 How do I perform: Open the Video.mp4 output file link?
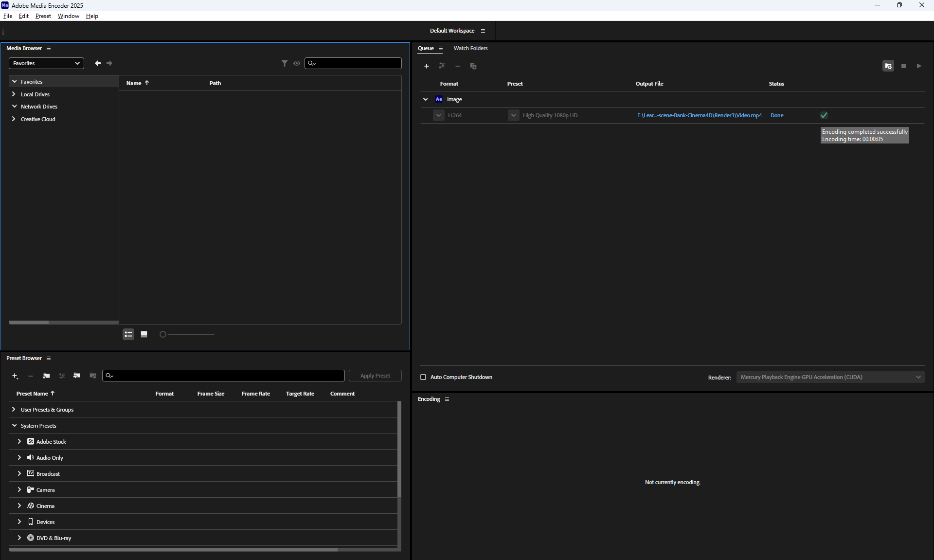click(x=699, y=115)
